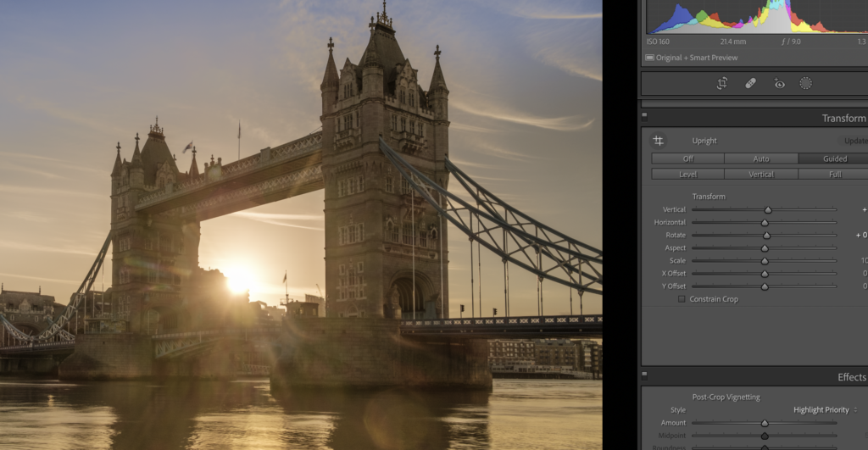Image resolution: width=868 pixels, height=450 pixels.
Task: Select the Healing bandage tool
Action: tap(750, 83)
